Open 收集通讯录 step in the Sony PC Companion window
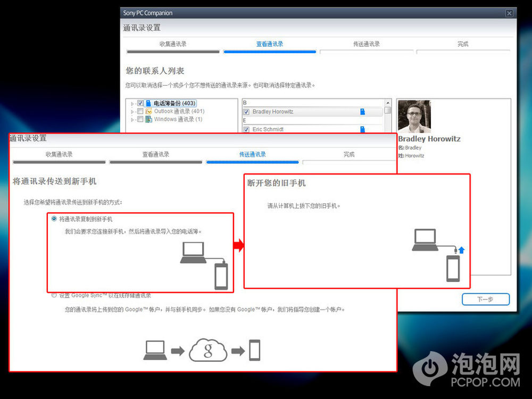Image resolution: width=532 pixels, height=399 pixels. [x=173, y=44]
